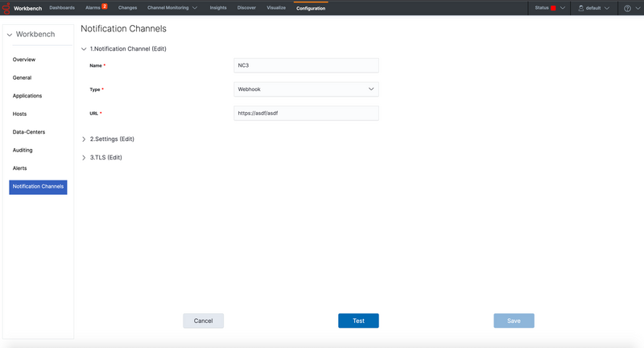Click the user profile icon beside default
This screenshot has height=348, width=644.
581,8
